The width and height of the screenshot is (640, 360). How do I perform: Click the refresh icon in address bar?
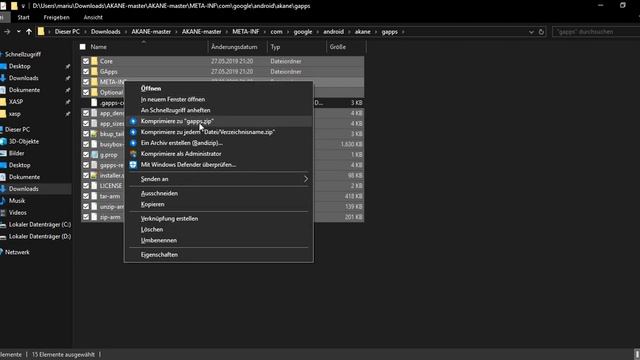click(x=541, y=32)
